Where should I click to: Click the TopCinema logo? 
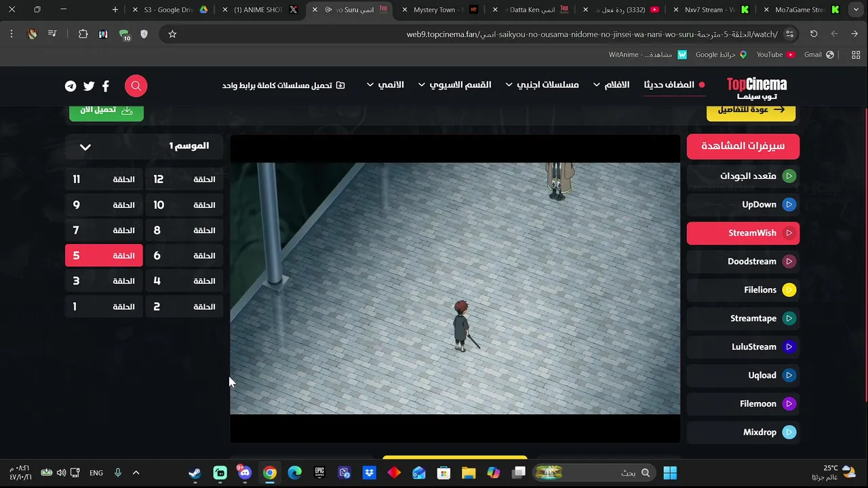[x=757, y=89]
